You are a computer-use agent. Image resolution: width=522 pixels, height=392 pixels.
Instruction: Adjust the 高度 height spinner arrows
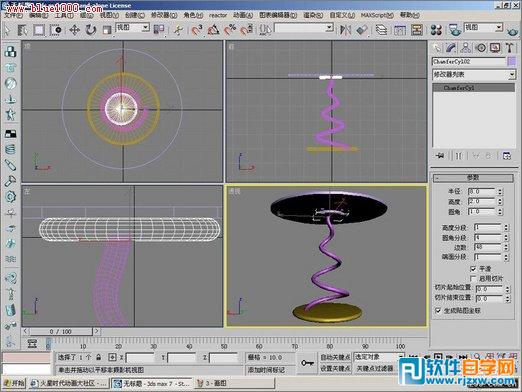pos(500,202)
